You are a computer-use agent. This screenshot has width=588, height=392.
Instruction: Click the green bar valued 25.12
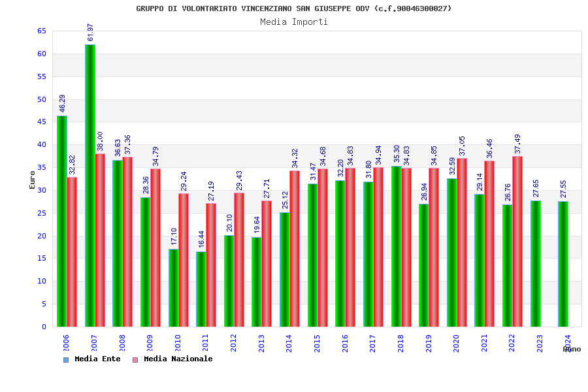click(285, 270)
